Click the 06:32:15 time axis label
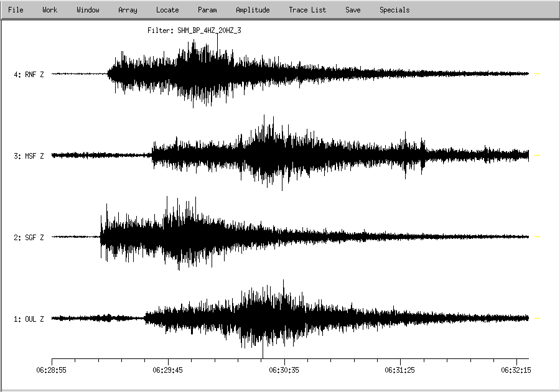 pos(517,370)
